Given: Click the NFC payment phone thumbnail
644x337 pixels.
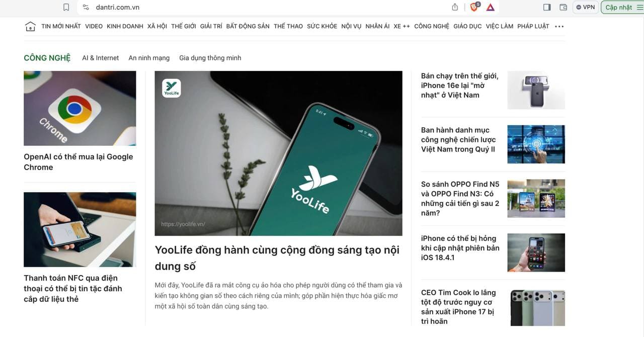Looking at the screenshot, I should pyautogui.click(x=80, y=229).
